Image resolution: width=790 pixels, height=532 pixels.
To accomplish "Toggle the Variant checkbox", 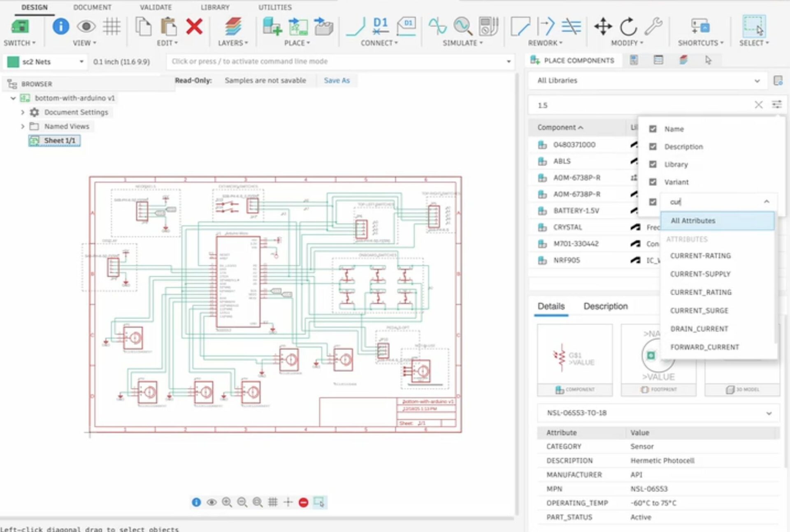I will [653, 182].
